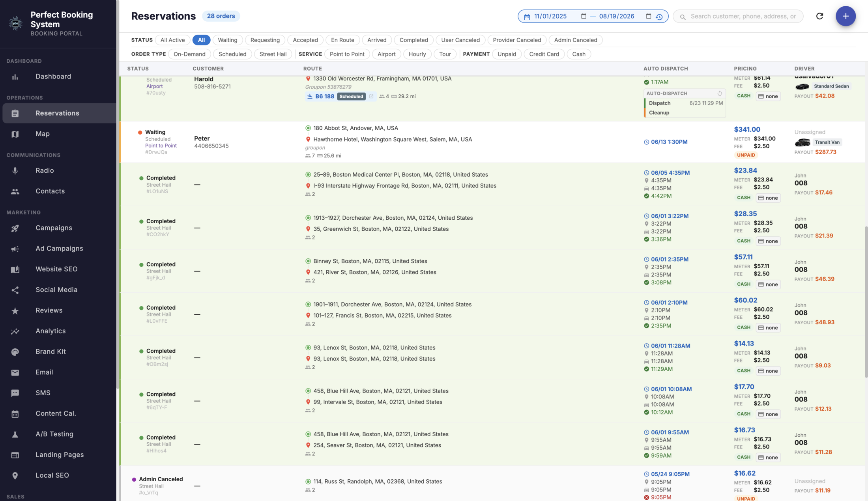This screenshot has width=868, height=501.
Task: Click flight B6 188 link
Action: point(324,96)
